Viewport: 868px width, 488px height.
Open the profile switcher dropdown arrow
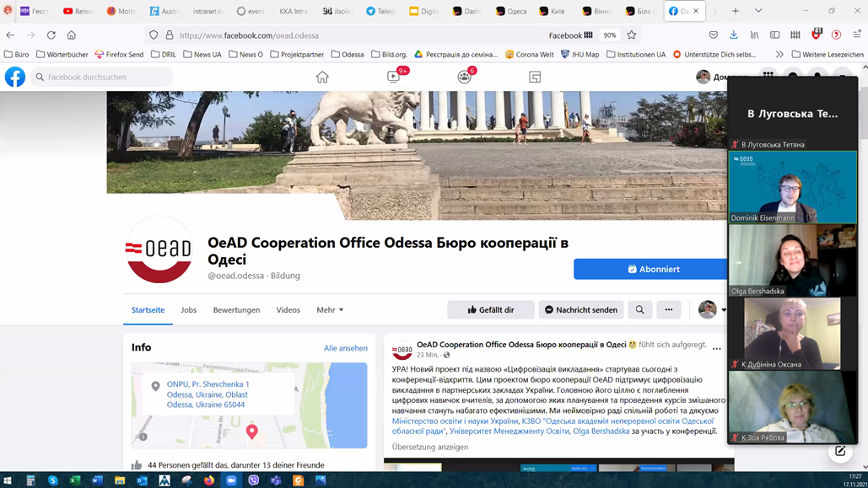click(x=724, y=310)
